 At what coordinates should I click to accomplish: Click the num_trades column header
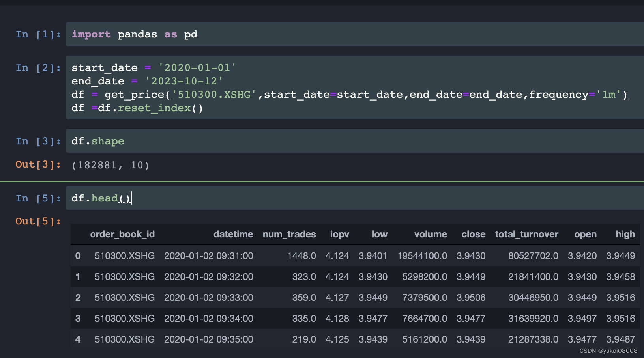point(289,234)
